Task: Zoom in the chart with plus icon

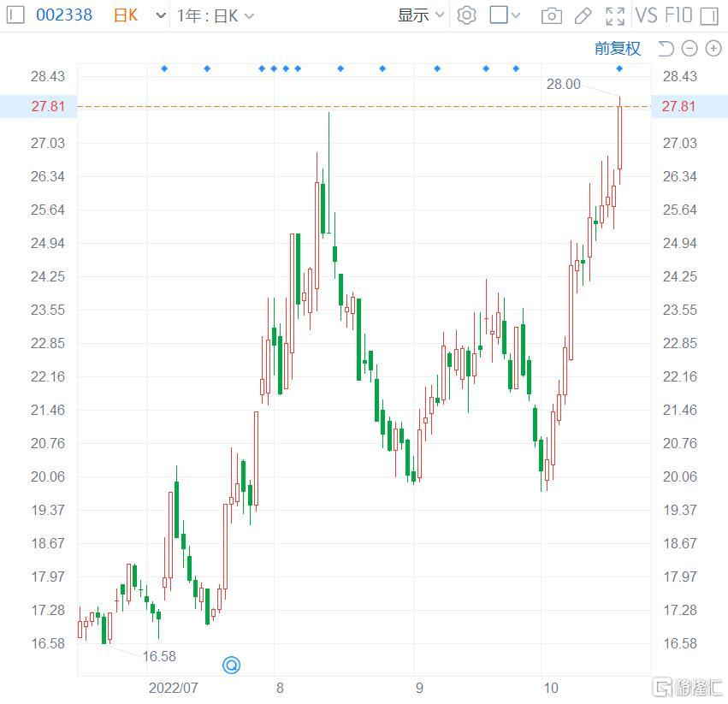Action: (713, 48)
